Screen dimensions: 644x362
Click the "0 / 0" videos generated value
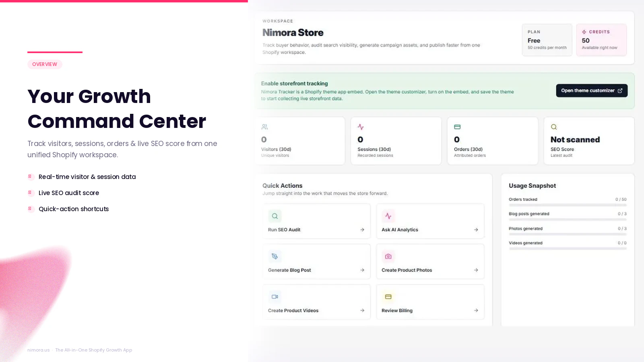(622, 243)
